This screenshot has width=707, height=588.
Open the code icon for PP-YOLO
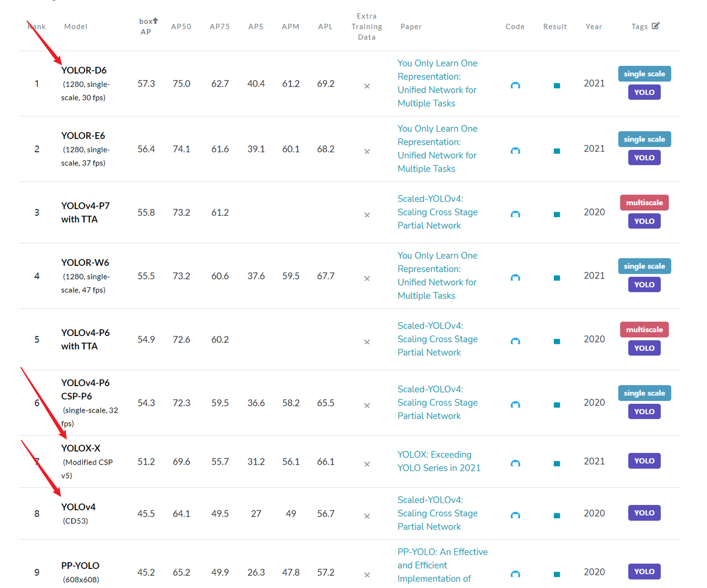coord(515,574)
